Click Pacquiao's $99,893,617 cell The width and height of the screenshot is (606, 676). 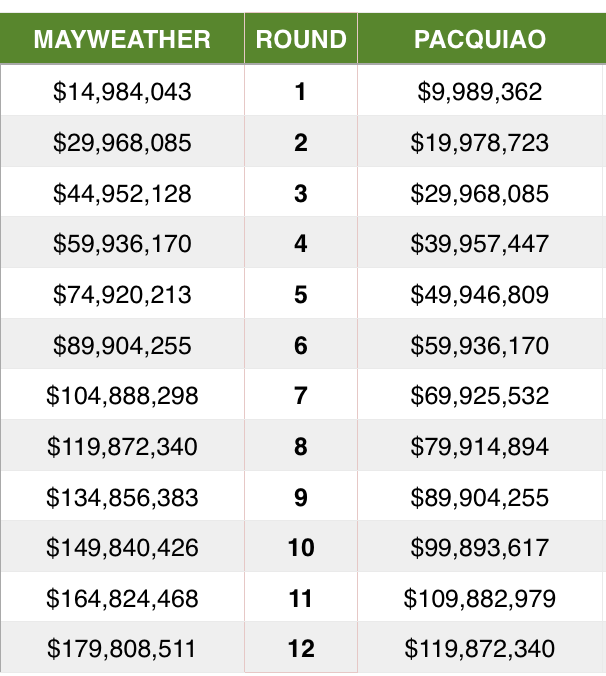pyautogui.click(x=480, y=547)
